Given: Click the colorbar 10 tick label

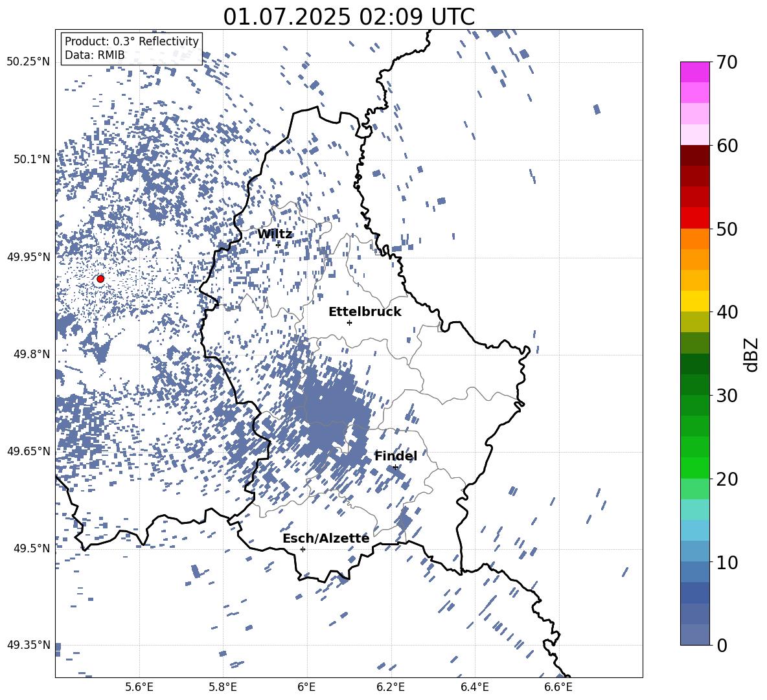Looking at the screenshot, I should 727,561.
